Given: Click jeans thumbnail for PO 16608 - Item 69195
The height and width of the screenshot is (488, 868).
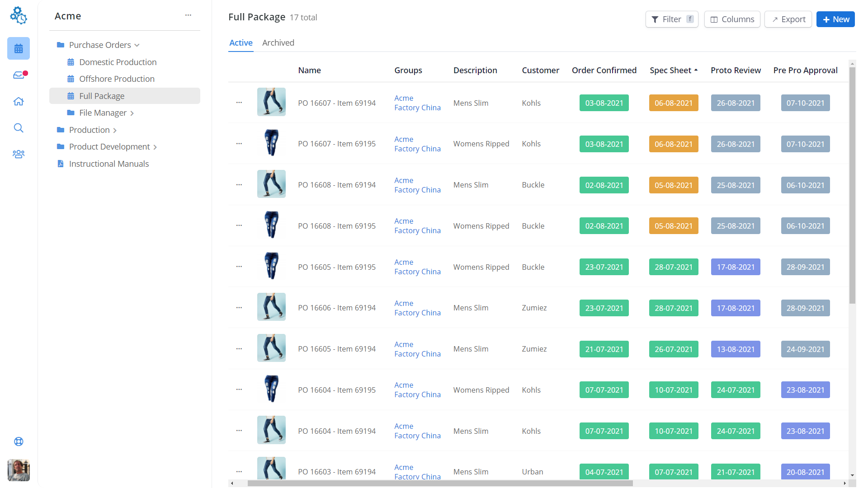Looking at the screenshot, I should tap(271, 225).
